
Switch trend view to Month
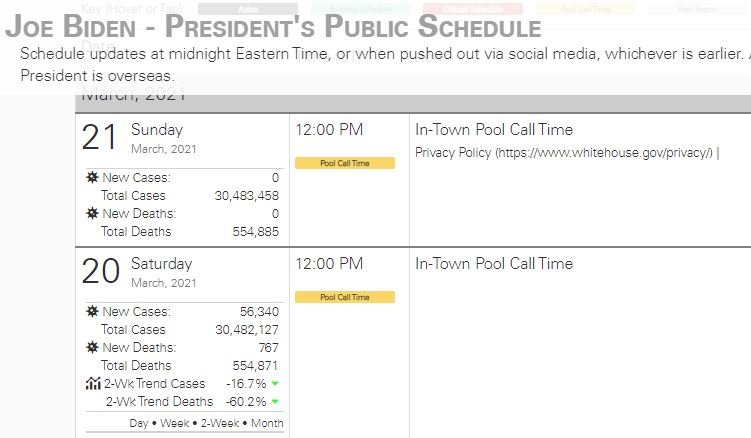tap(267, 423)
